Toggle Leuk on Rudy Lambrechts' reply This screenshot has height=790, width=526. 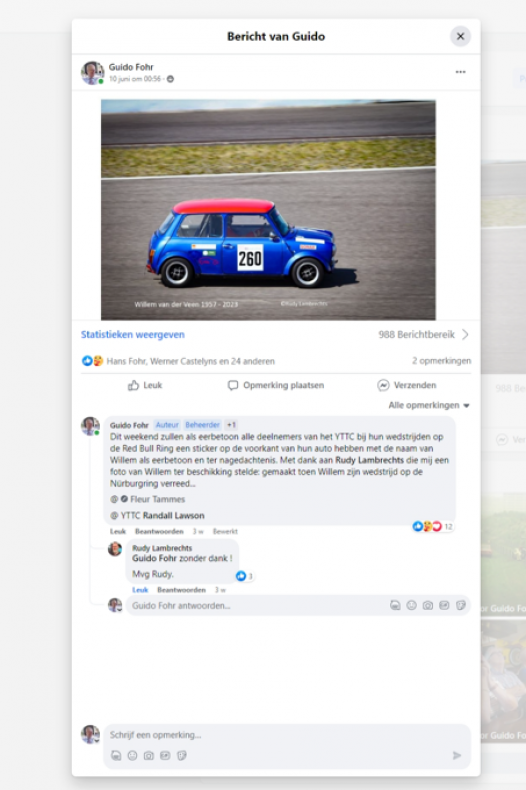coord(140,590)
